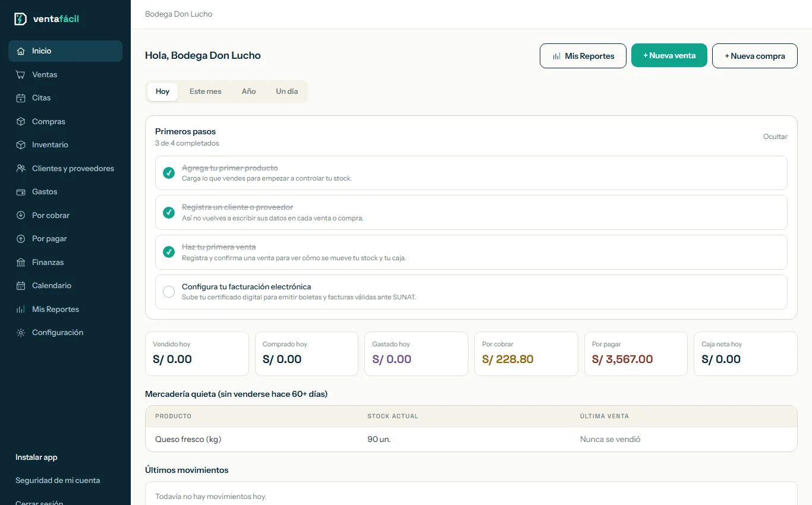Click the Por pagar S/ 3,567.00 card
This screenshot has height=505, width=812.
point(636,353)
